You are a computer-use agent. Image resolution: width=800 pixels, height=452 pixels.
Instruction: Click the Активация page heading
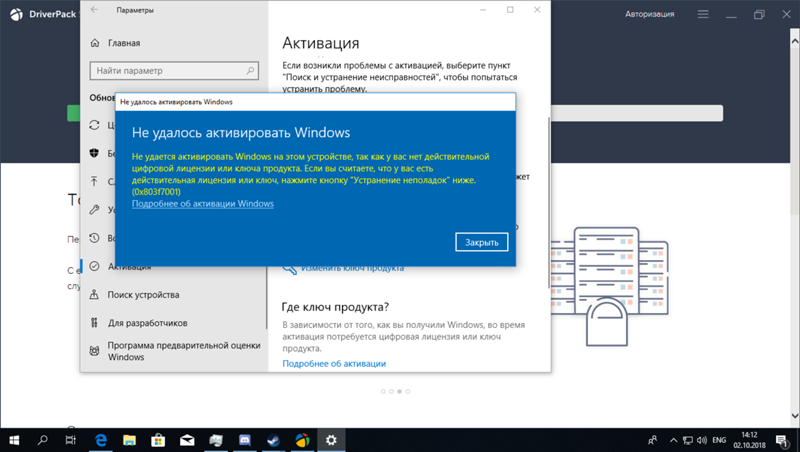click(321, 43)
